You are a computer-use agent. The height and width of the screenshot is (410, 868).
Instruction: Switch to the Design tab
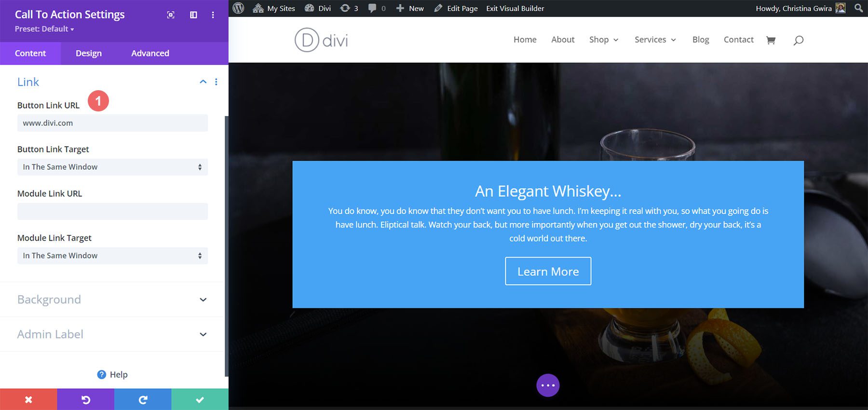89,53
